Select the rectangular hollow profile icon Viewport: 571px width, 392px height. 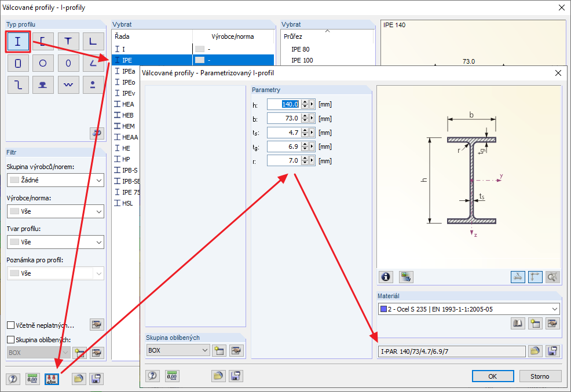pos(17,63)
